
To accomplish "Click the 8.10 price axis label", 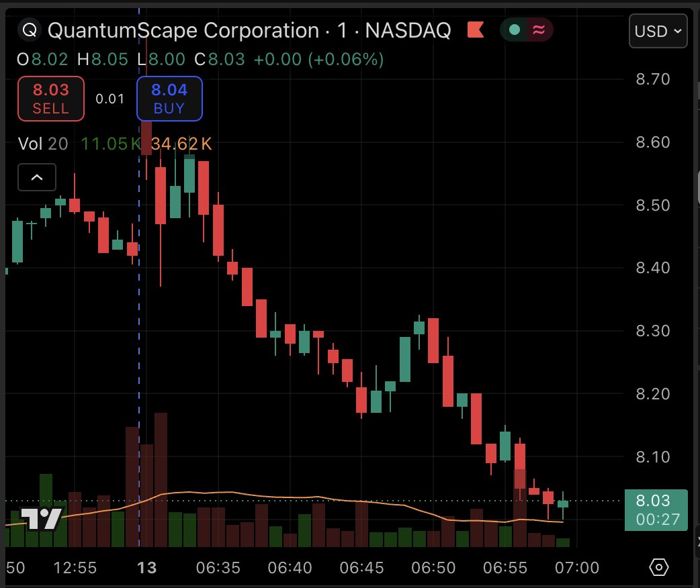I will click(653, 457).
